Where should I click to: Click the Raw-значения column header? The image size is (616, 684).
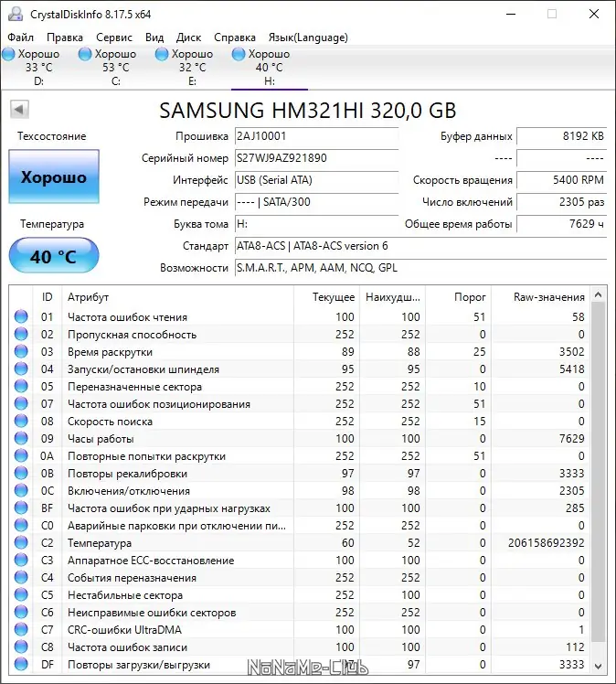coord(540,297)
